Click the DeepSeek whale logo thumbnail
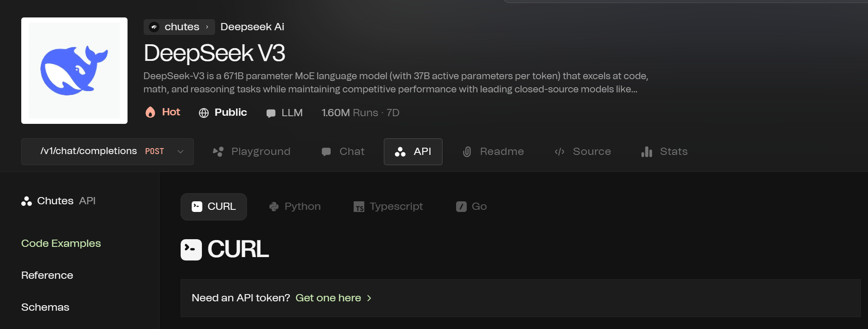Image resolution: width=868 pixels, height=329 pixels. 74,71
